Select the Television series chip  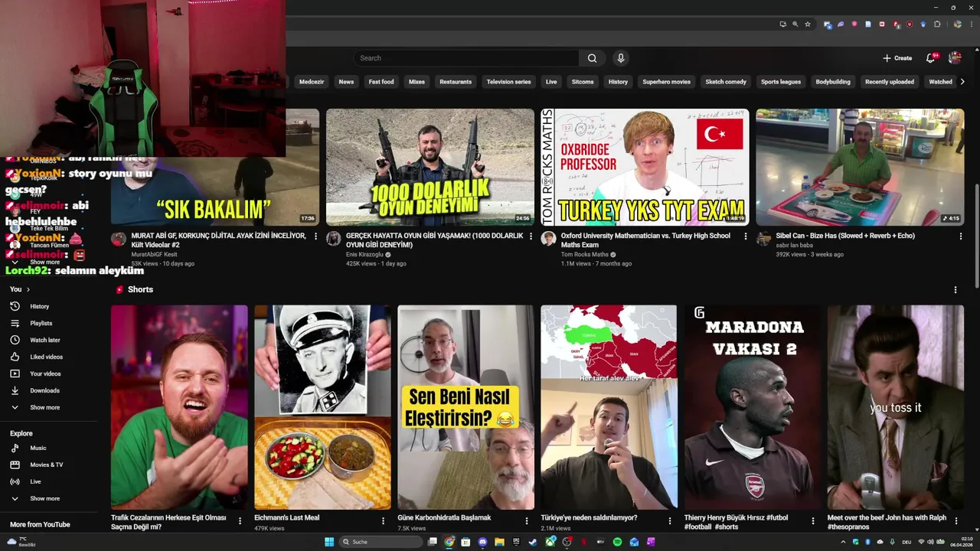[508, 82]
